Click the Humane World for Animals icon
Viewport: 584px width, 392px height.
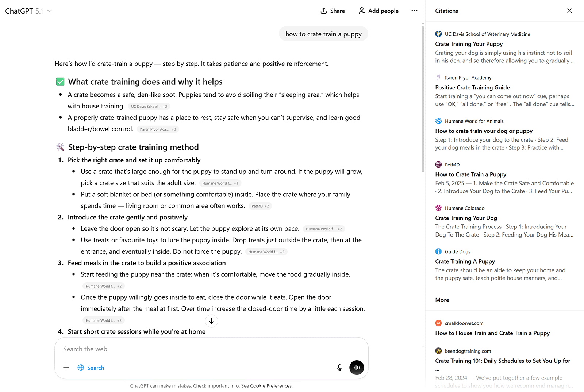(438, 120)
